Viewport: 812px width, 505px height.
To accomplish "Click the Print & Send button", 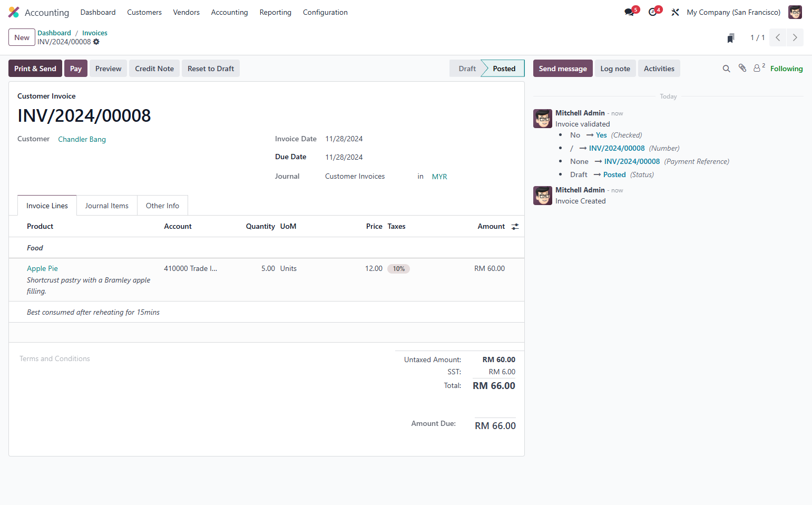I will pyautogui.click(x=35, y=69).
